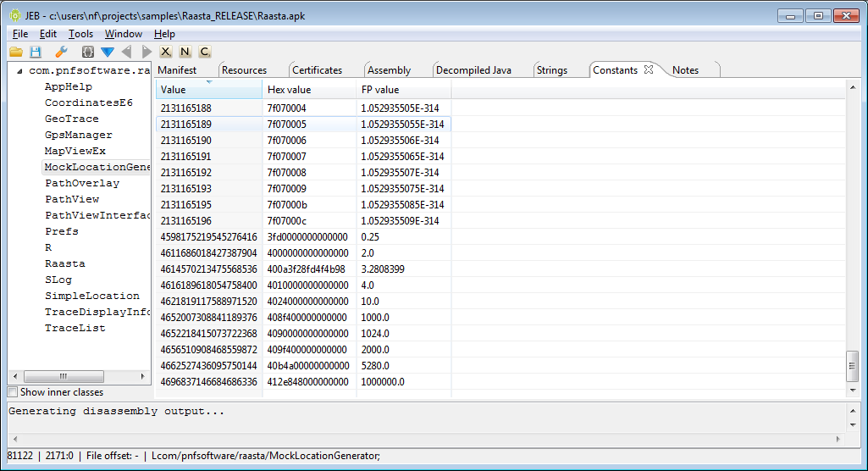
Task: Click the JEB android title bar icon
Action: [15, 15]
